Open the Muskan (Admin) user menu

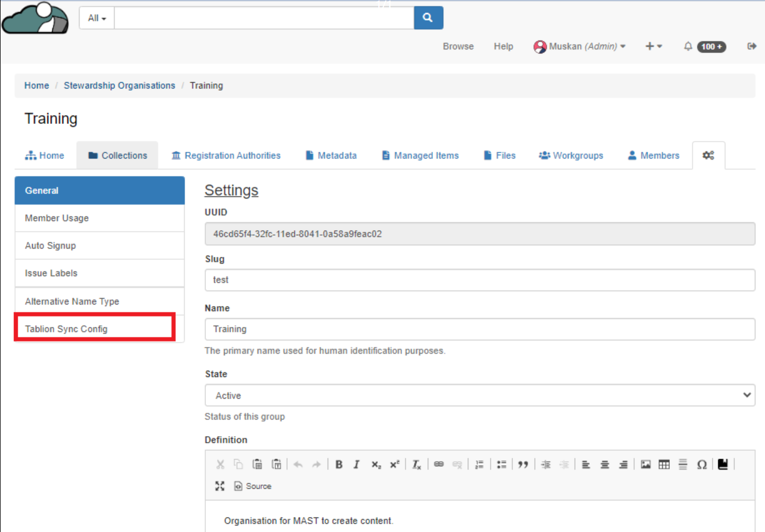[580, 47]
